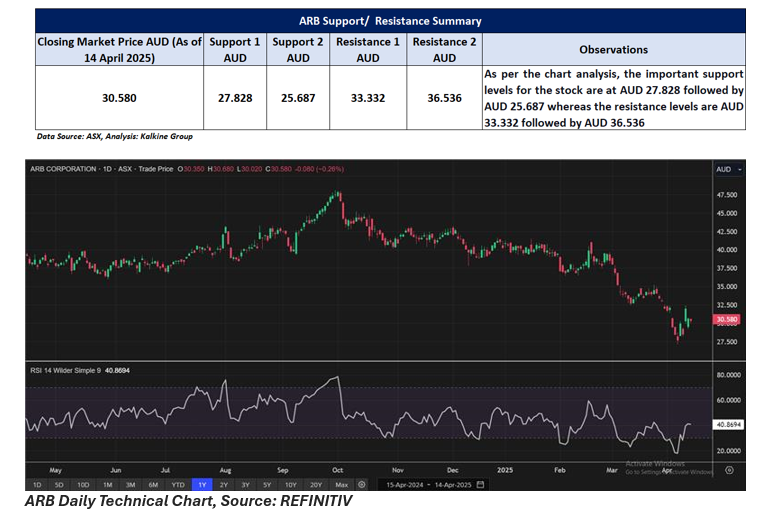Click the RSI 14 Wilder Simple 9 indicator label
The image size is (769, 515).
click(80, 370)
